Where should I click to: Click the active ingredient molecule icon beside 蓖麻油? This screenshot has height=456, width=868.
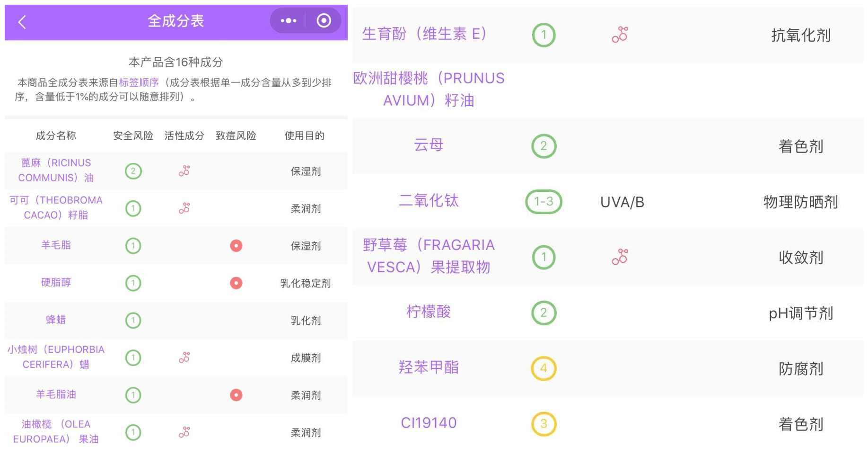[184, 171]
